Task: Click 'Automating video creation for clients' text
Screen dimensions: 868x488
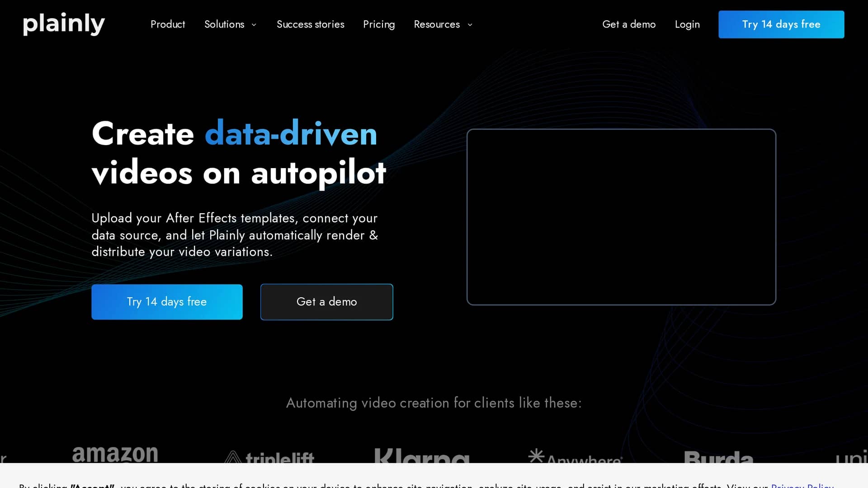Action: point(434,403)
